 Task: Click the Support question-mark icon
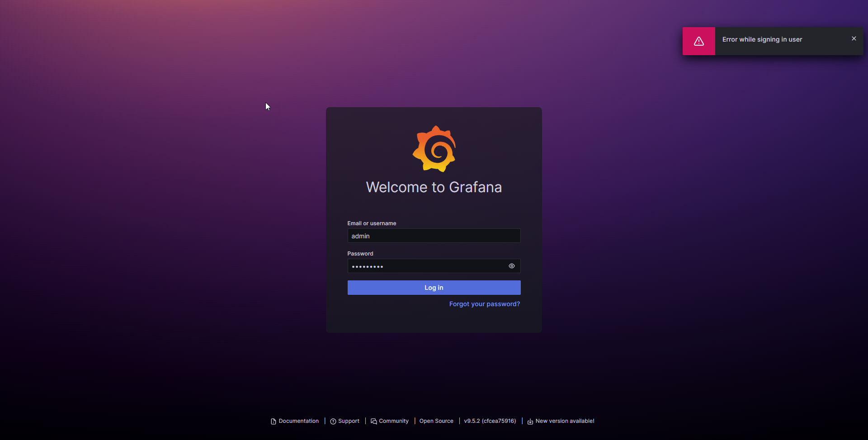333,421
